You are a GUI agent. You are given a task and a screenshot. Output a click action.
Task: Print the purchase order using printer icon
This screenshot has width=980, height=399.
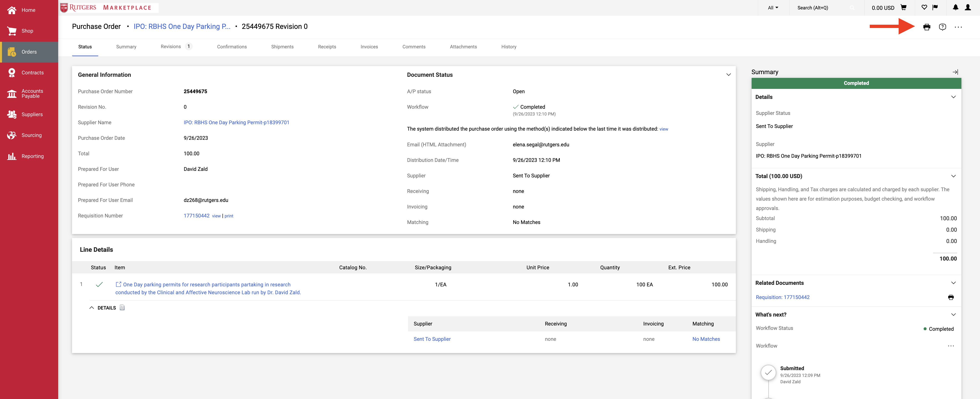(927, 27)
